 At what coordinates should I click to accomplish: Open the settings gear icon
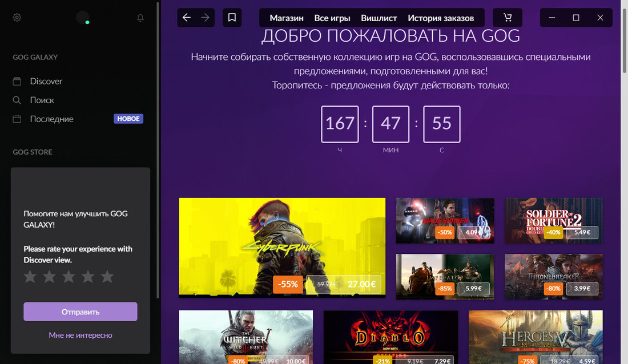(17, 18)
